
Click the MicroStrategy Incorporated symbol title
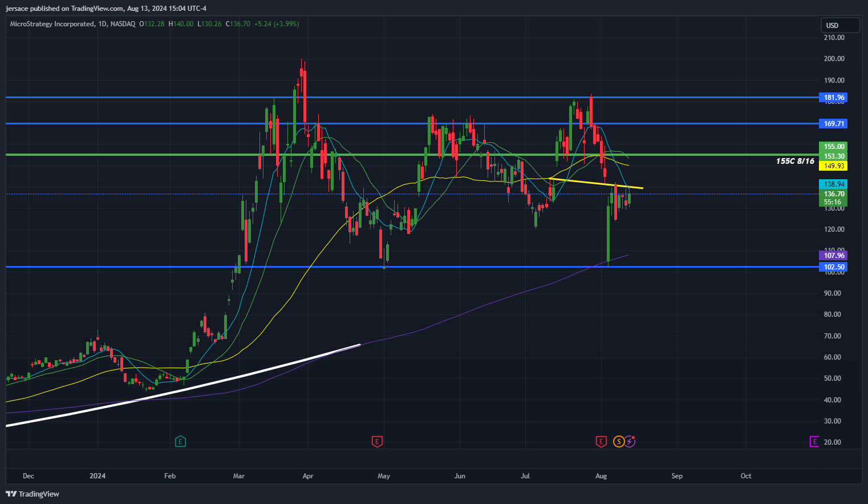click(52, 24)
